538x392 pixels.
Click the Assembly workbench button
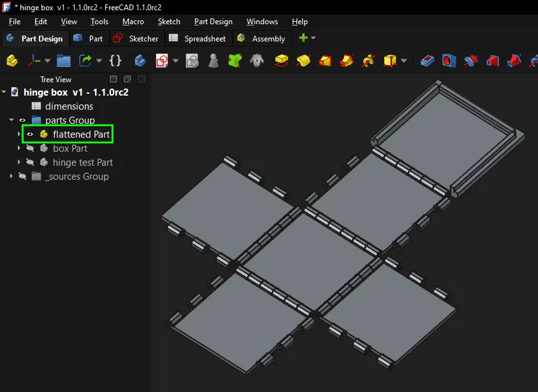(x=262, y=38)
